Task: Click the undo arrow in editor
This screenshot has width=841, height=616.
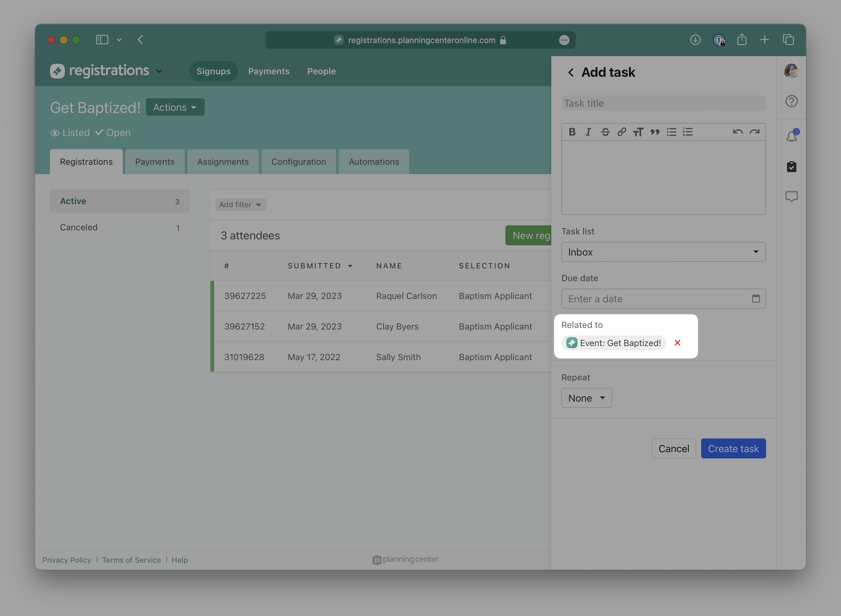Action: click(x=737, y=132)
